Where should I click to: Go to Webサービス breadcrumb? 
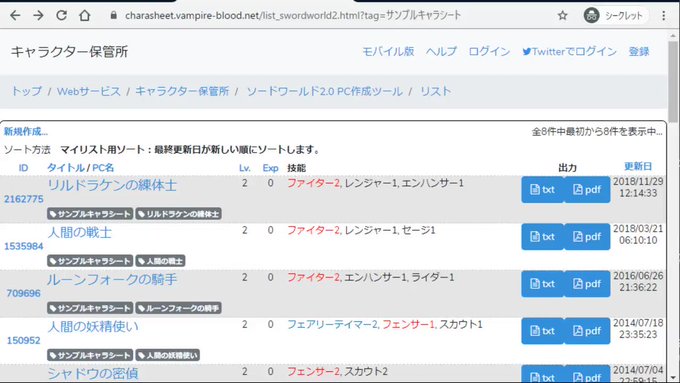coord(89,91)
